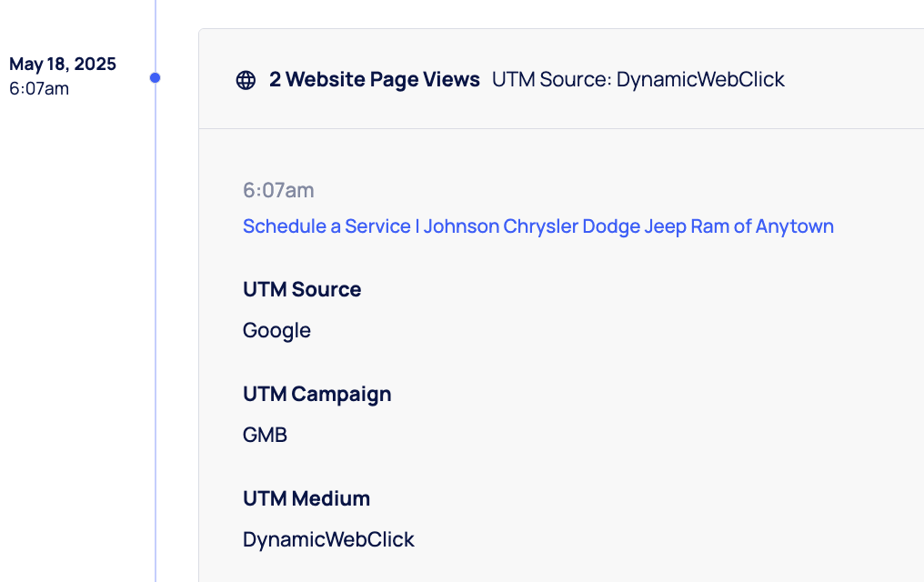Select the Google value under UTM Source
The width and height of the screenshot is (924, 582).
tap(276, 331)
